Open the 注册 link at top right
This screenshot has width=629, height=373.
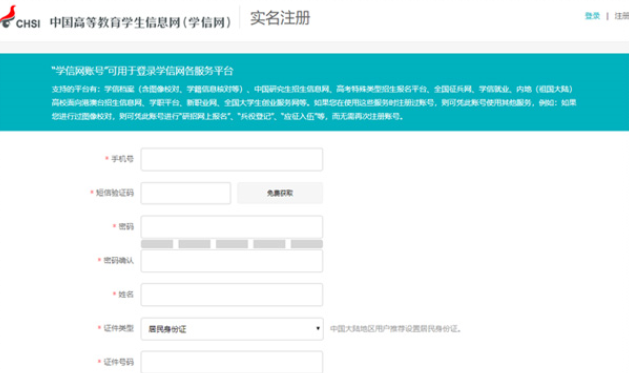coord(622,16)
